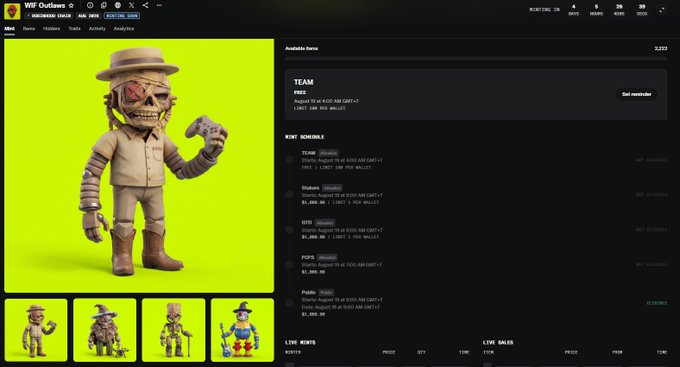
Task: Open the Items tab
Action: click(x=29, y=29)
